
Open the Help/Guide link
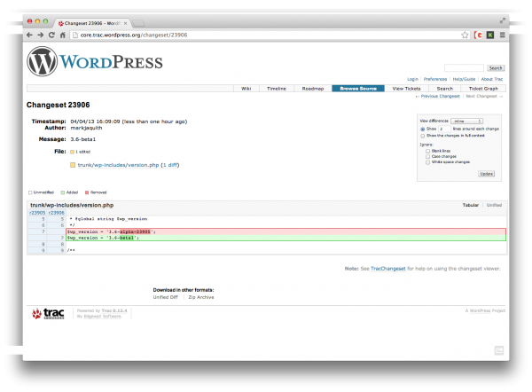464,79
